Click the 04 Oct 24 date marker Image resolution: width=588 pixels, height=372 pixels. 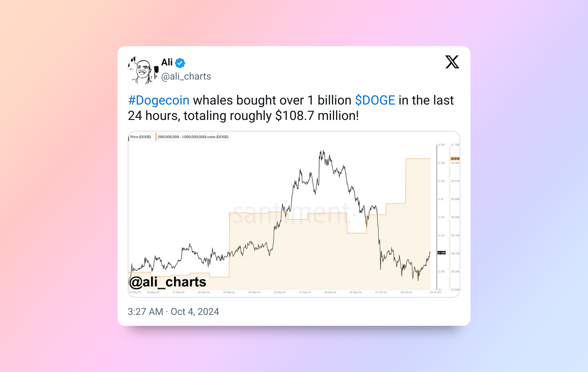click(x=435, y=292)
